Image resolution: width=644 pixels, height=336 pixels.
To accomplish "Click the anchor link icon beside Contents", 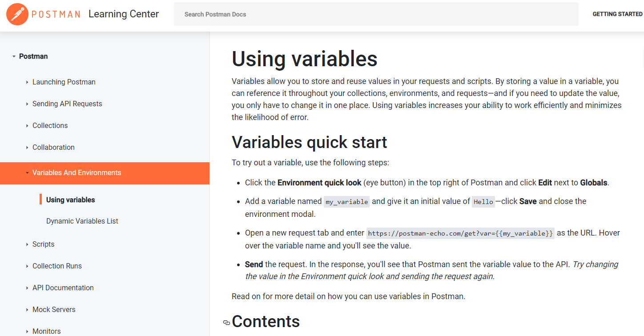I will click(x=226, y=323).
